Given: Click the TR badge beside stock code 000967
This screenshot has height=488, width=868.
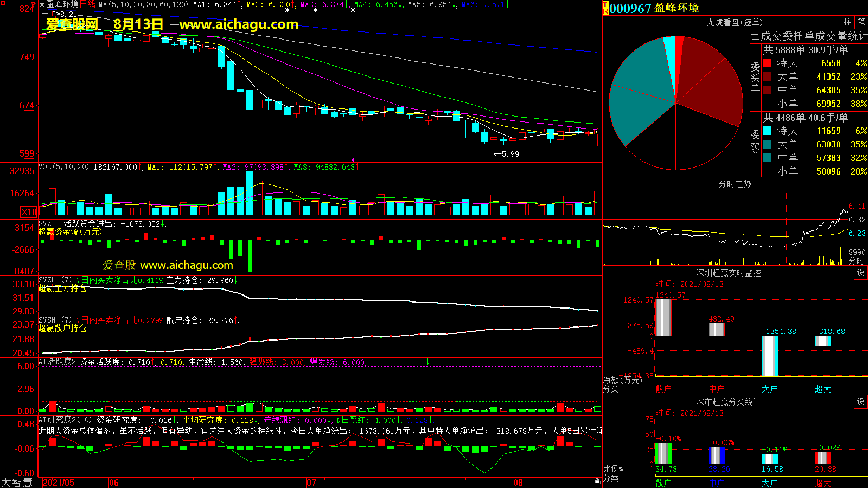Looking at the screenshot, I should pyautogui.click(x=605, y=8).
